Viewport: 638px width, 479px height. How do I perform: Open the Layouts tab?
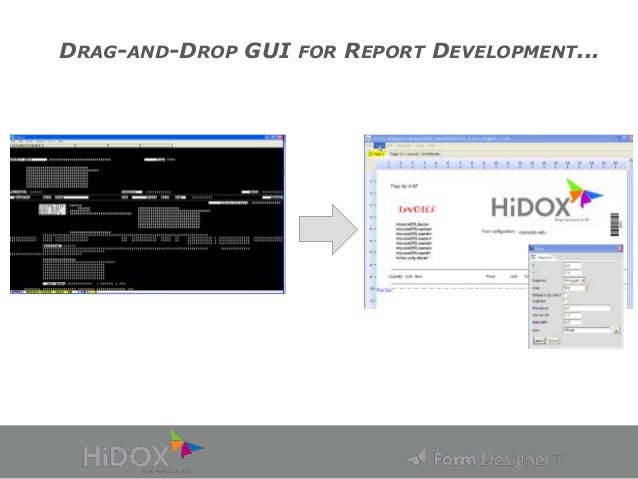point(413,154)
